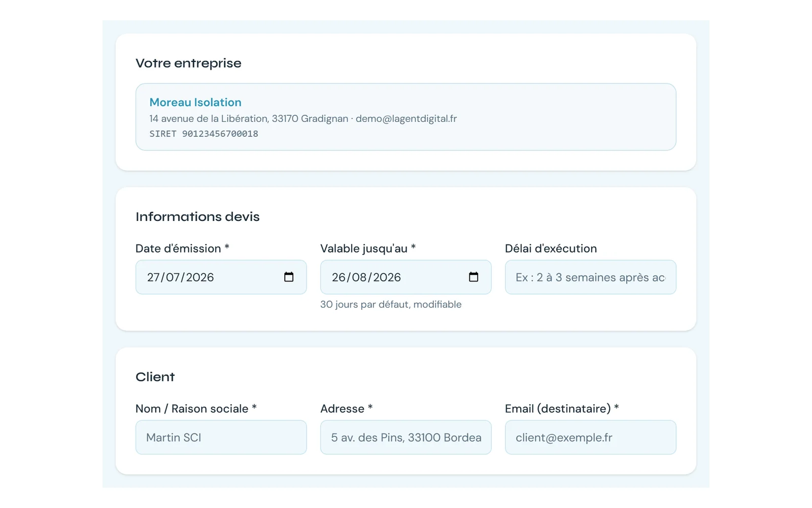Click the 'Délai d'exécution' label

(x=551, y=248)
